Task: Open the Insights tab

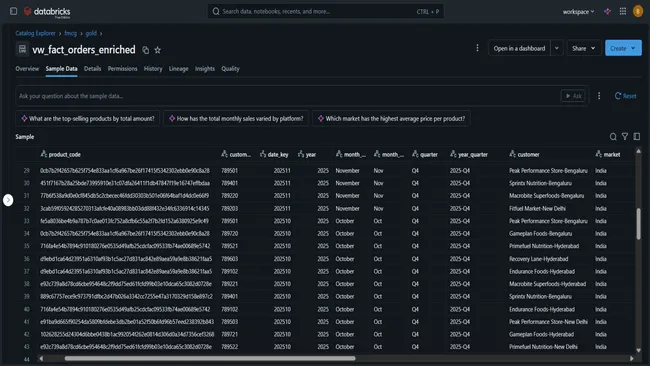Action: [x=205, y=69]
